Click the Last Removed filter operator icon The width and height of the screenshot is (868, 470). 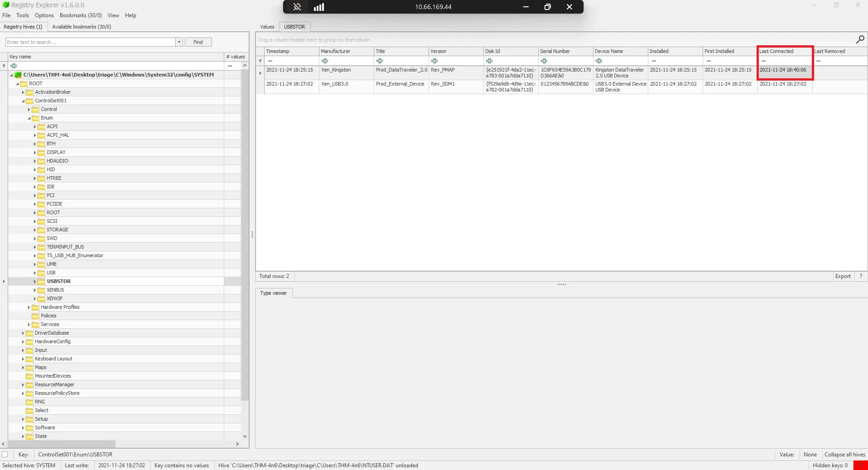[818, 61]
